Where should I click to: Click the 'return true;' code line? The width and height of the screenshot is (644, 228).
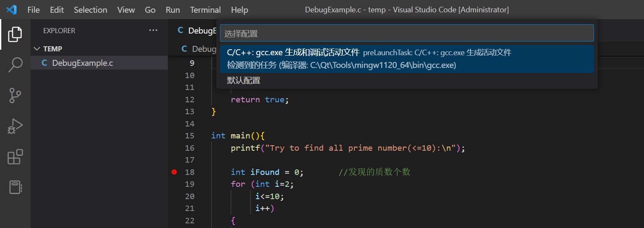[x=259, y=99]
